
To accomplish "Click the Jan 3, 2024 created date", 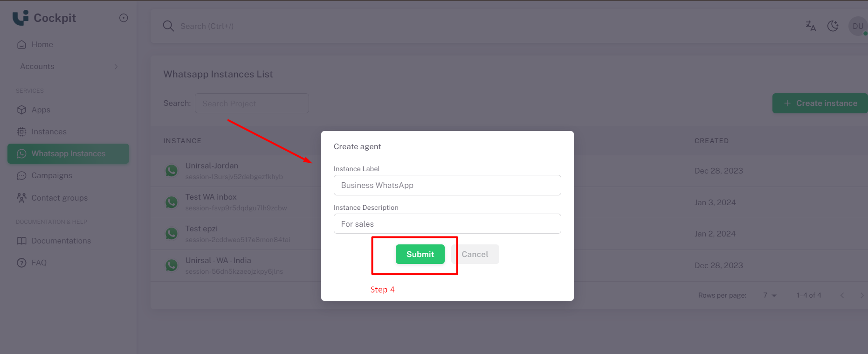I will [715, 202].
